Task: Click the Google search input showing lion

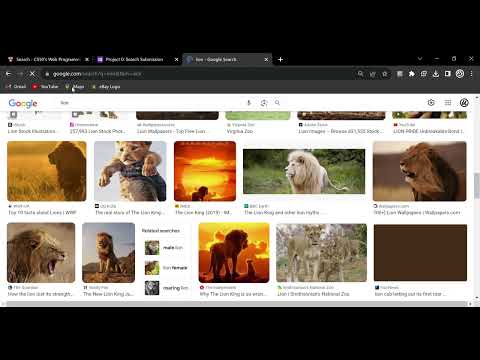Action: pos(150,103)
